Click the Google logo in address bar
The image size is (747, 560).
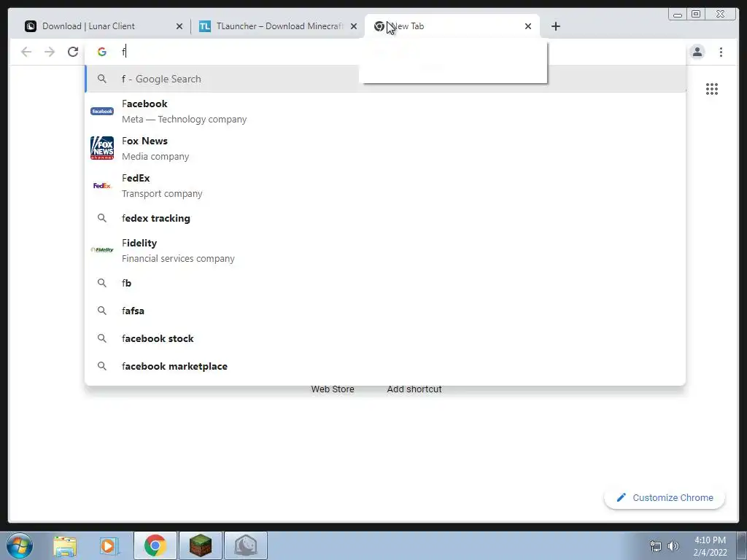pos(102,52)
